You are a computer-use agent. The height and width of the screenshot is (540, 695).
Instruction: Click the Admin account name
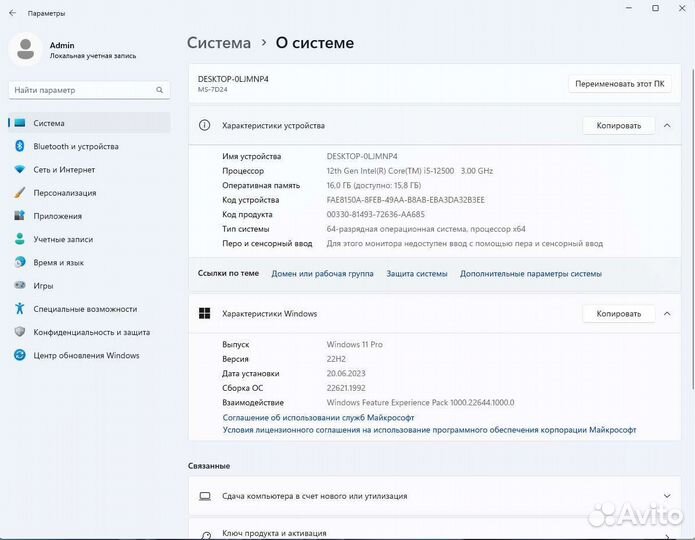pyautogui.click(x=62, y=45)
